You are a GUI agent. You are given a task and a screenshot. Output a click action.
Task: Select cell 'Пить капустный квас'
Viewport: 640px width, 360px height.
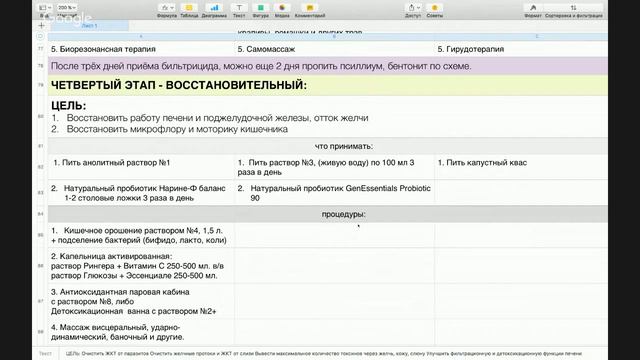(521, 167)
